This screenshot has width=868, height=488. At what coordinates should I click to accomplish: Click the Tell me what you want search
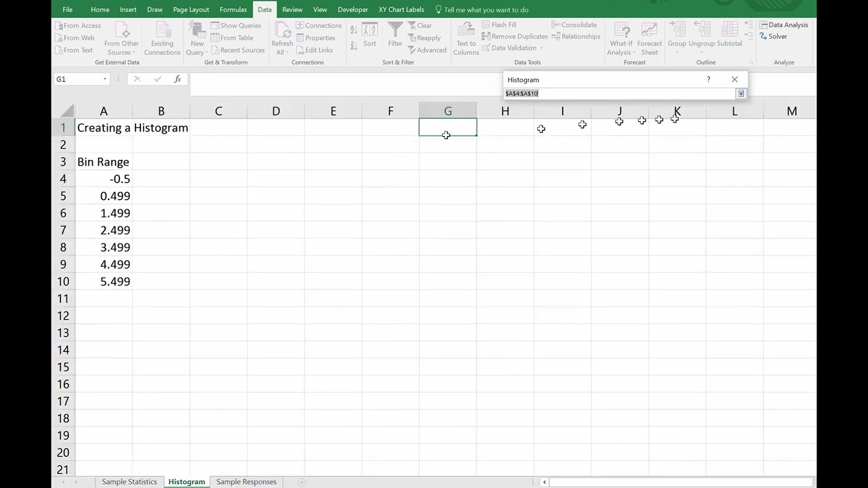pos(482,9)
